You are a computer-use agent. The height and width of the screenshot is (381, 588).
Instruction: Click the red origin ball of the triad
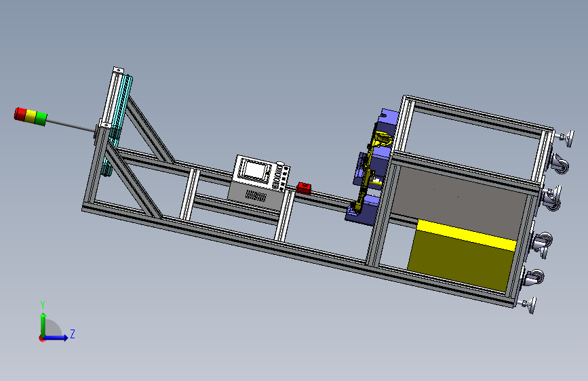click(41, 338)
